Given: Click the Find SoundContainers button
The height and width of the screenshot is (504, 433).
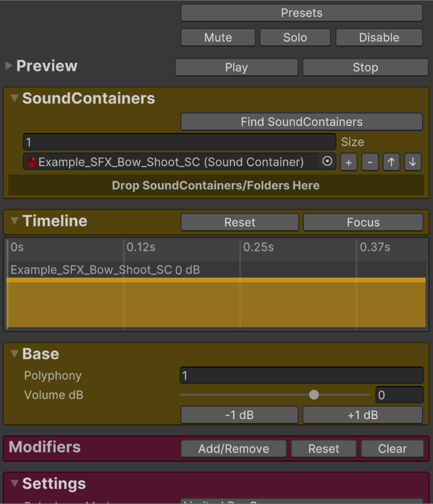Looking at the screenshot, I should (x=301, y=122).
